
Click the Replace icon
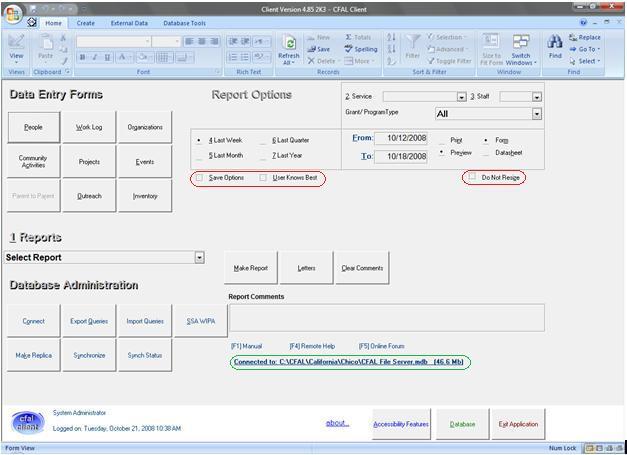(x=573, y=38)
